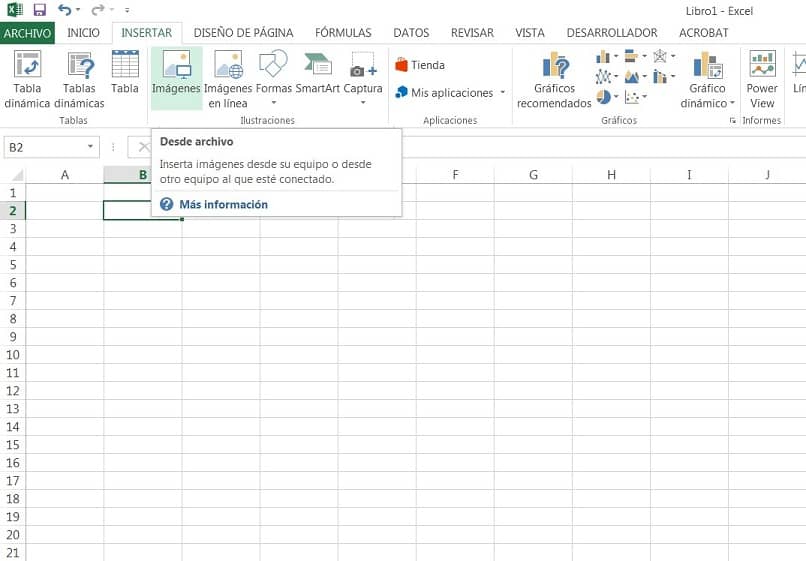Insert a Tabla from the ribbon

pyautogui.click(x=125, y=73)
